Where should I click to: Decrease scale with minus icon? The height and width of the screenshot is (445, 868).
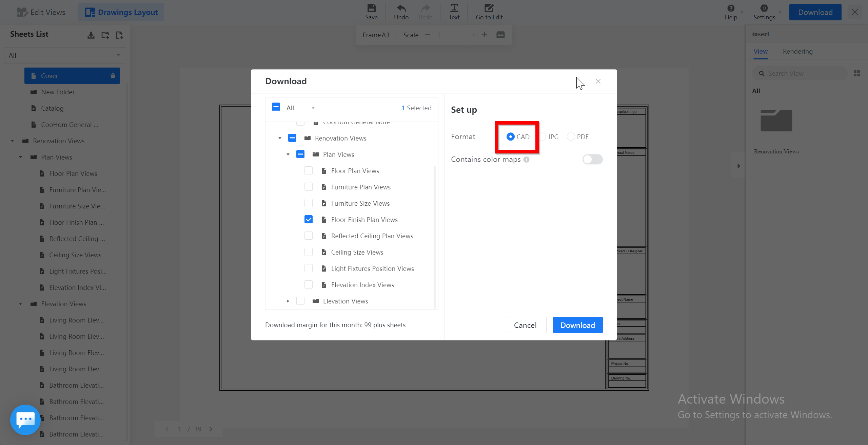pos(428,35)
